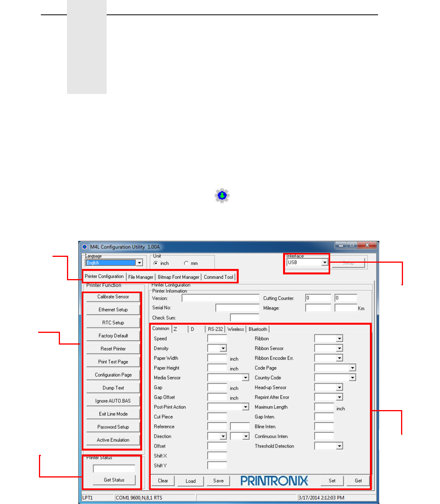Click the Clear button

163,481
